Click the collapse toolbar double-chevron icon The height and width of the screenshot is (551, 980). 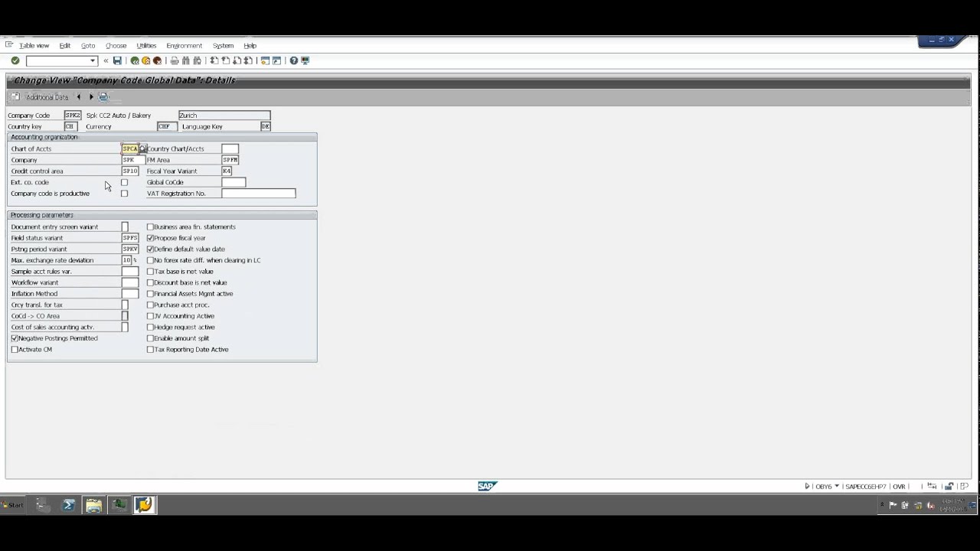coord(106,60)
